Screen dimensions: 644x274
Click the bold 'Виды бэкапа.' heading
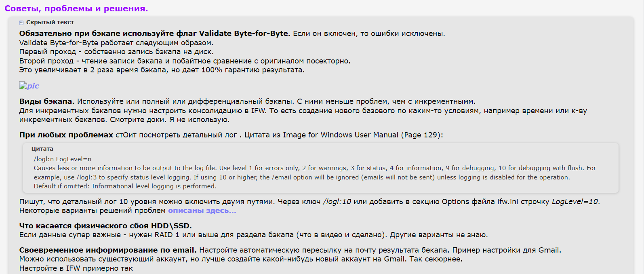pyautogui.click(x=46, y=101)
